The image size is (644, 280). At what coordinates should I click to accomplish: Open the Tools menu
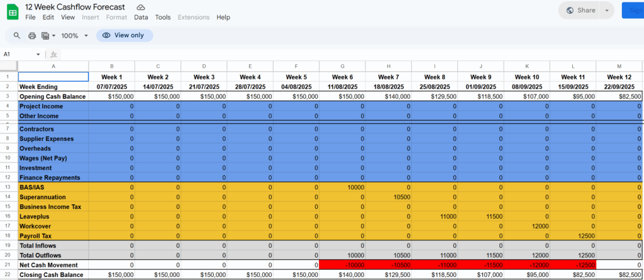pos(163,18)
